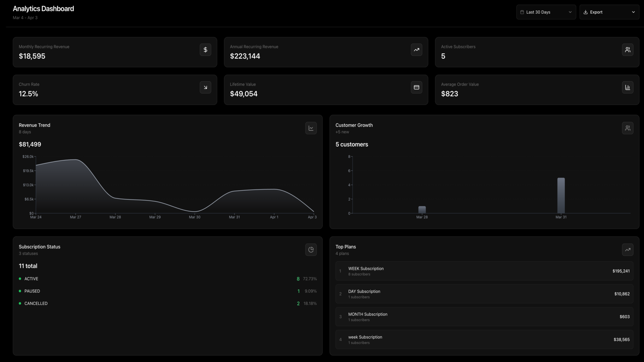Click the line chart icon in Revenue Trend
The image size is (644, 362).
(311, 128)
